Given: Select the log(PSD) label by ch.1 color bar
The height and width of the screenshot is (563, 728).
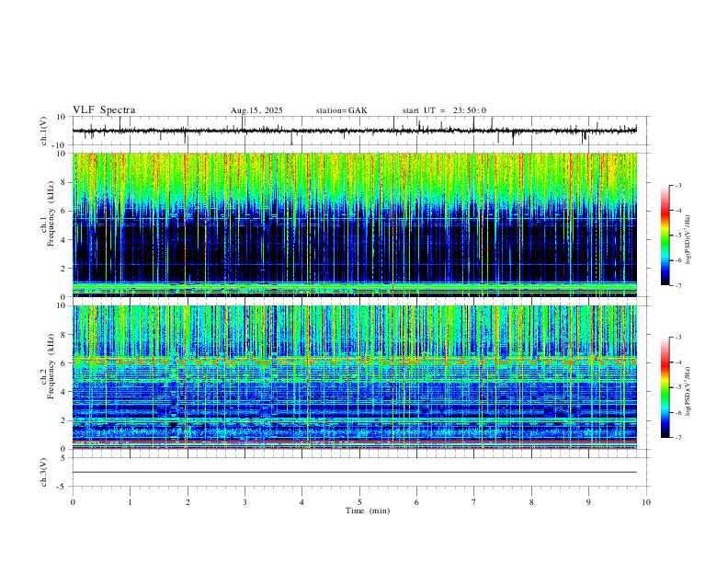Looking at the screenshot, I should tap(688, 239).
